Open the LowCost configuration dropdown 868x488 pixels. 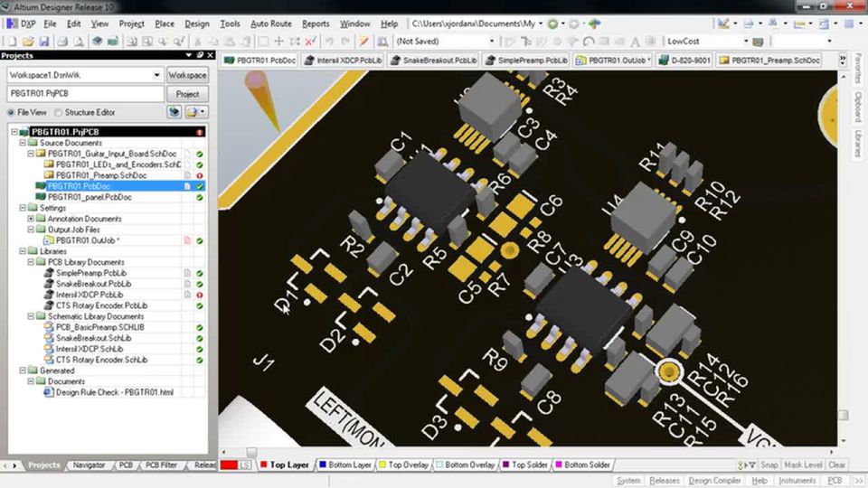click(x=746, y=42)
